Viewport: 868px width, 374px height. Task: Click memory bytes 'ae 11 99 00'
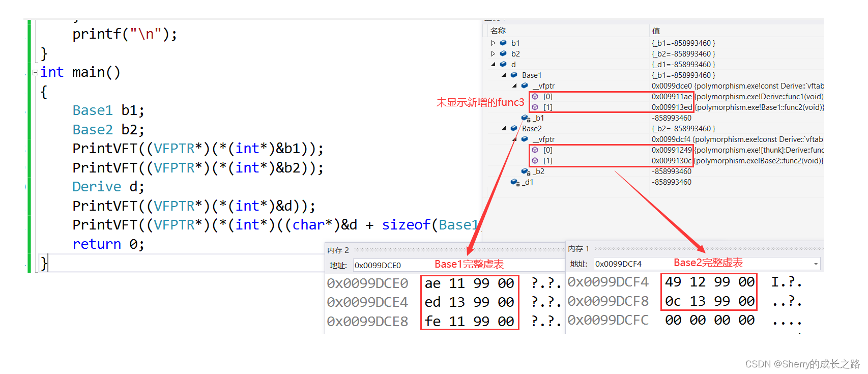coord(469,283)
